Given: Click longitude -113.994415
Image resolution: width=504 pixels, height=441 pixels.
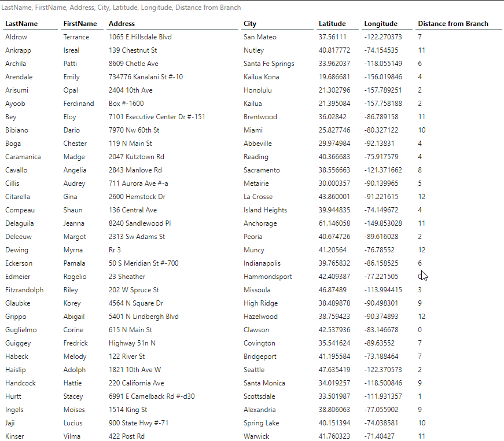Looking at the screenshot, I should [x=383, y=290].
